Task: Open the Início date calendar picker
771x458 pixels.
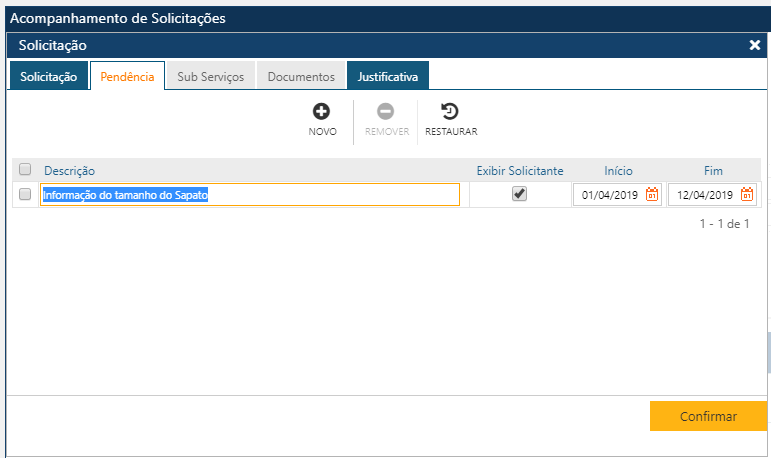Action: (651, 195)
